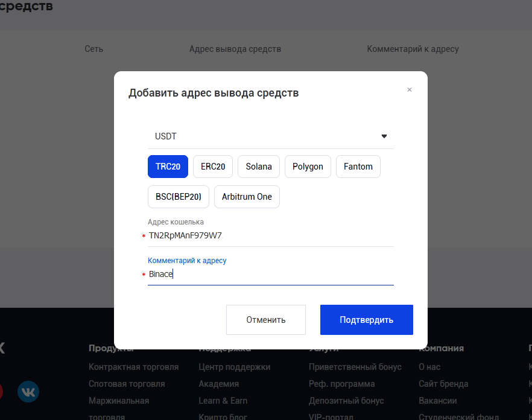Open Вакансии footer link

[x=438, y=401]
